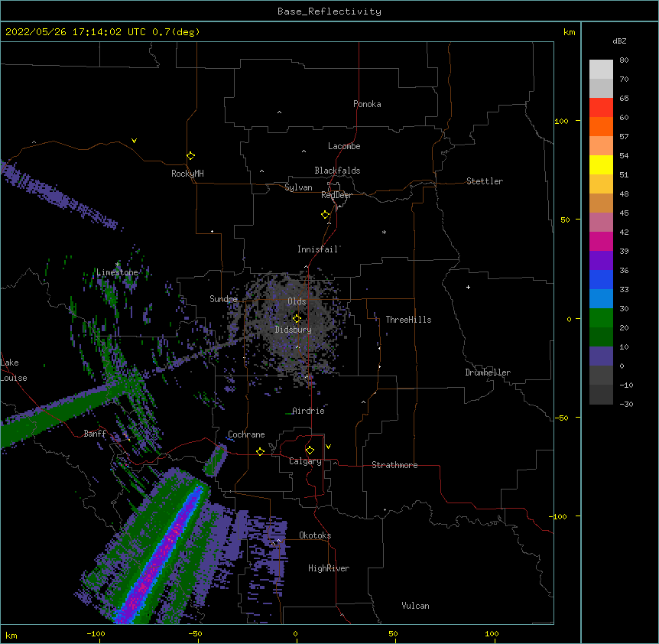Pick the blue 36 dBZ legend swatch
659x644 pixels.
coord(601,279)
